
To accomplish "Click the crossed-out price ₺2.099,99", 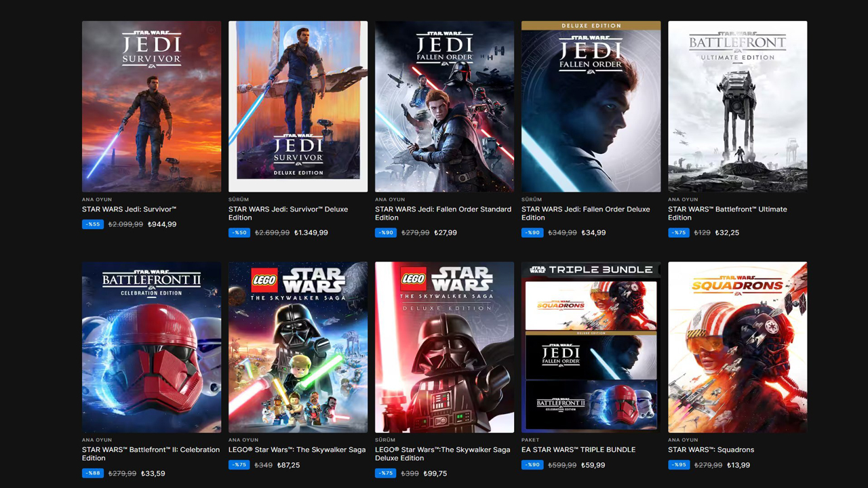I will pyautogui.click(x=125, y=224).
